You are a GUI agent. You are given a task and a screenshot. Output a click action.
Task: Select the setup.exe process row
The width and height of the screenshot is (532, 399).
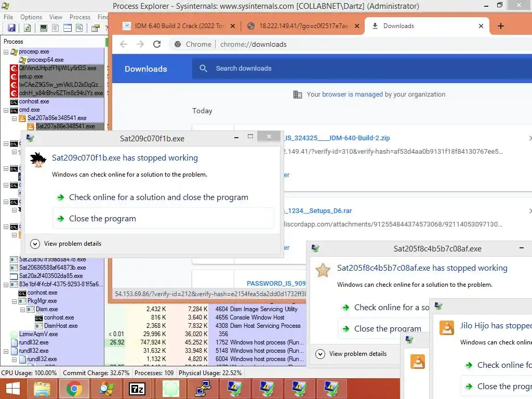pos(57,77)
